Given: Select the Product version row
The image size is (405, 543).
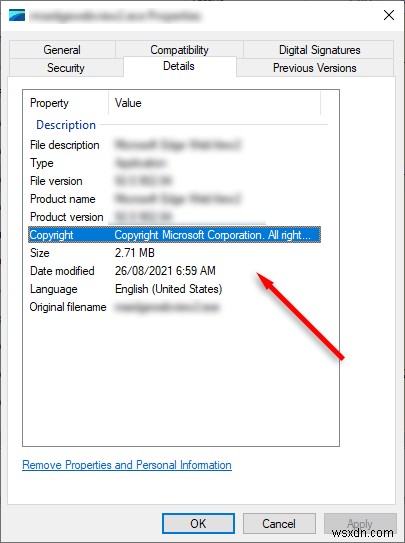Looking at the screenshot, I should coord(174,217).
